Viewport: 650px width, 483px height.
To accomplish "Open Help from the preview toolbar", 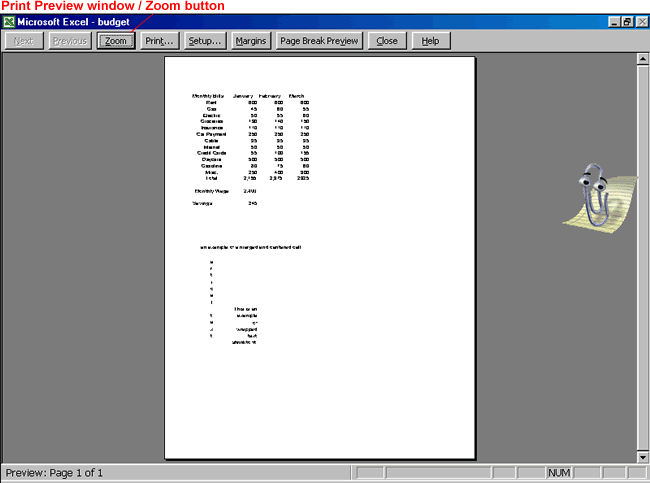I will 430,41.
